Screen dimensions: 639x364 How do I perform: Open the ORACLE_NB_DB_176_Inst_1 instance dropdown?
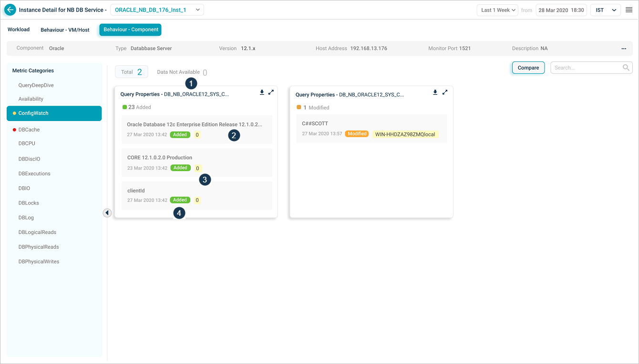point(157,10)
